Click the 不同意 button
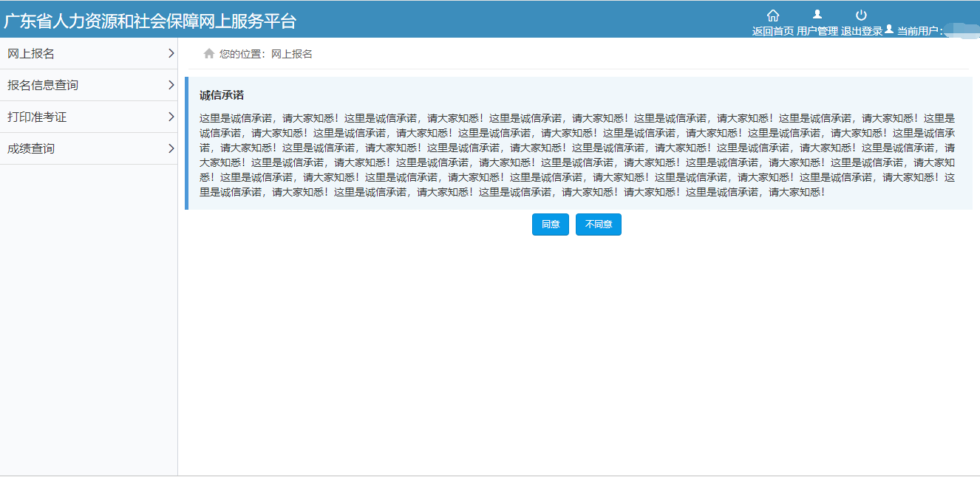The width and height of the screenshot is (980, 477). 598,224
